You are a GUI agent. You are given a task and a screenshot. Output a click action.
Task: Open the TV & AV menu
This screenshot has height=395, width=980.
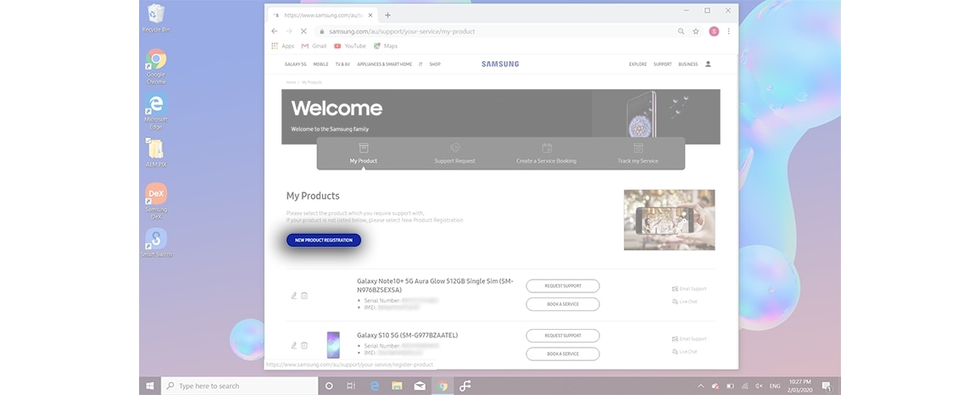click(342, 64)
